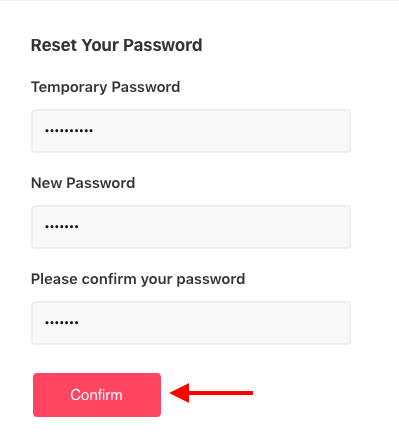Image resolution: width=399 pixels, height=434 pixels.
Task: Focus the Temporary Password input field
Action: point(191,131)
